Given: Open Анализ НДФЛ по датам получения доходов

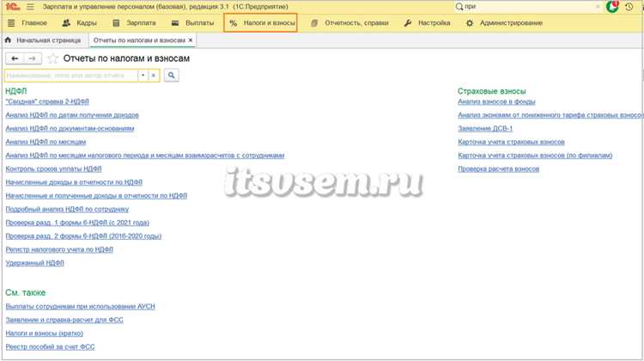Looking at the screenshot, I should tap(72, 115).
